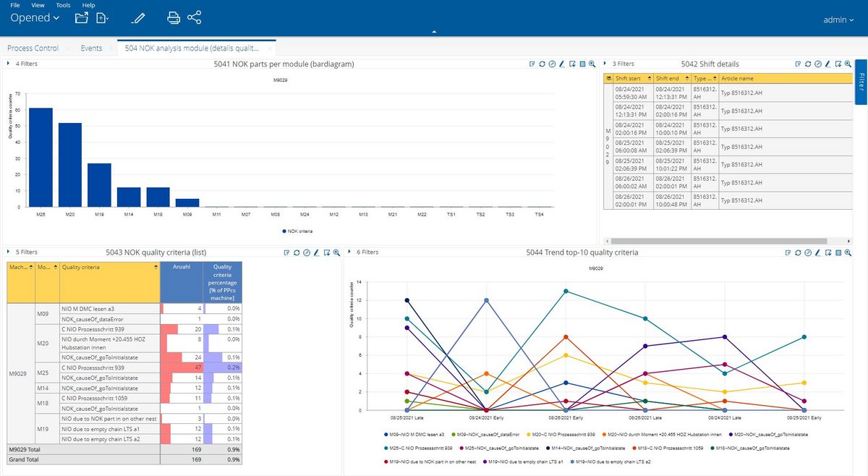Click the pencil edit icon in header
The width and height of the screenshot is (868, 476).
(x=139, y=17)
